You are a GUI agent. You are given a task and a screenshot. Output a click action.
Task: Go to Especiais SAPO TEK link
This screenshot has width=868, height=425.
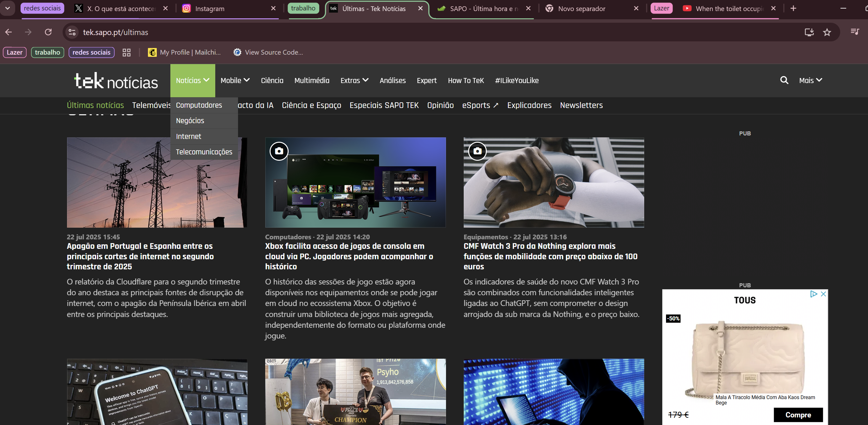click(384, 105)
